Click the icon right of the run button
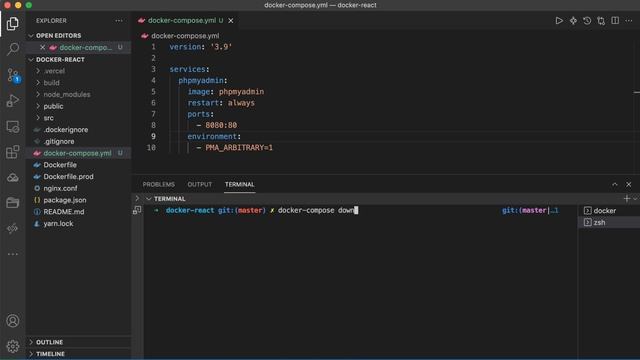Screen dimensions: 640x360 [573, 20]
